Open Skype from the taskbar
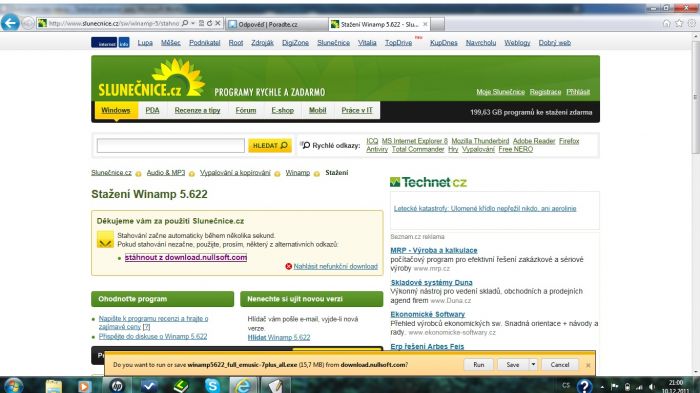700x393 pixels. click(212, 385)
